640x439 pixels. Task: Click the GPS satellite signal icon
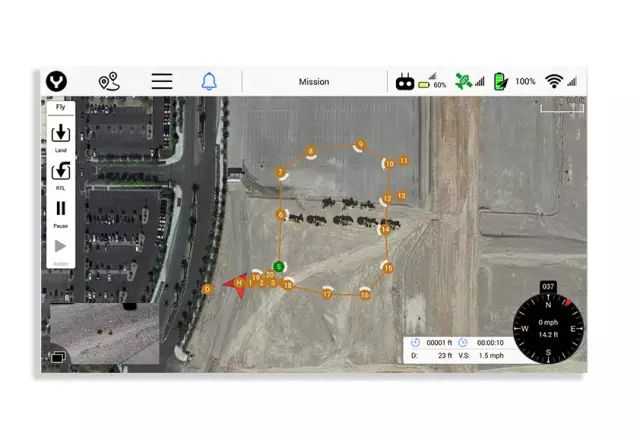(463, 81)
